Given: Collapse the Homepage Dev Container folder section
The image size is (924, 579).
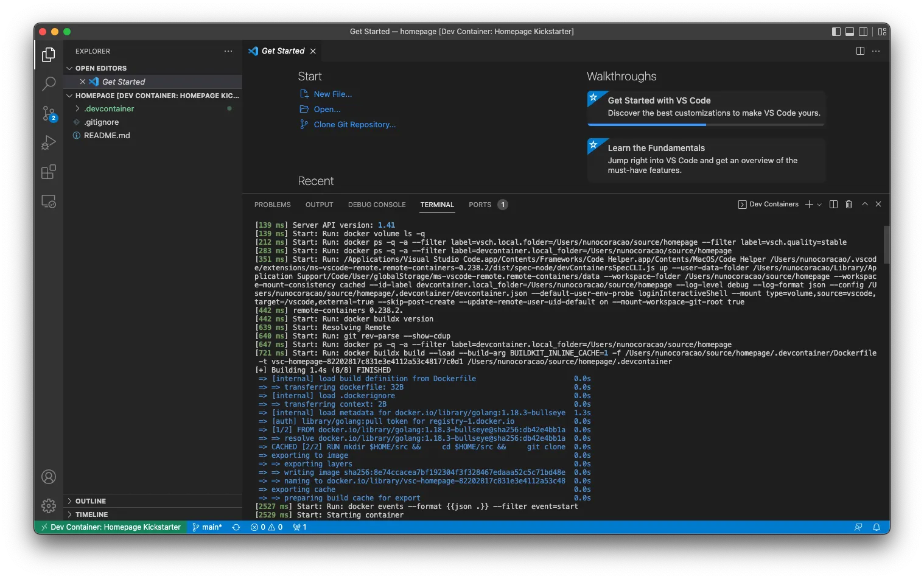Looking at the screenshot, I should coord(153,96).
